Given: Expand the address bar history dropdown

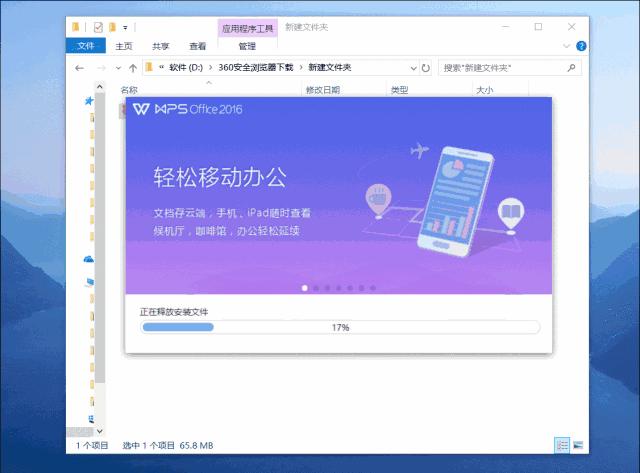Looking at the screenshot, I should click(x=413, y=68).
